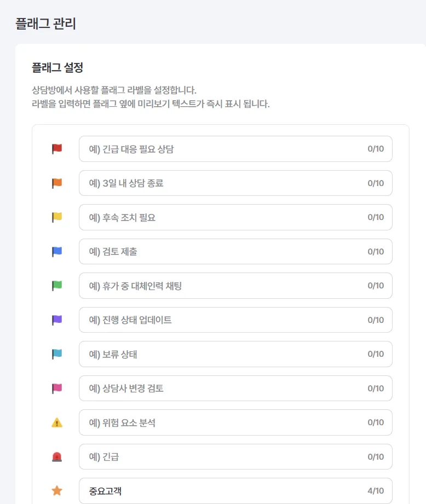This screenshot has width=426, height=504.
Task: Click the yellow flag icon
Action: (x=57, y=217)
